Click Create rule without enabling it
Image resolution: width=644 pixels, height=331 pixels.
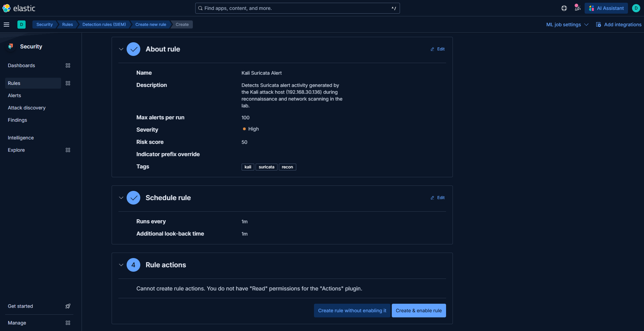pos(352,311)
